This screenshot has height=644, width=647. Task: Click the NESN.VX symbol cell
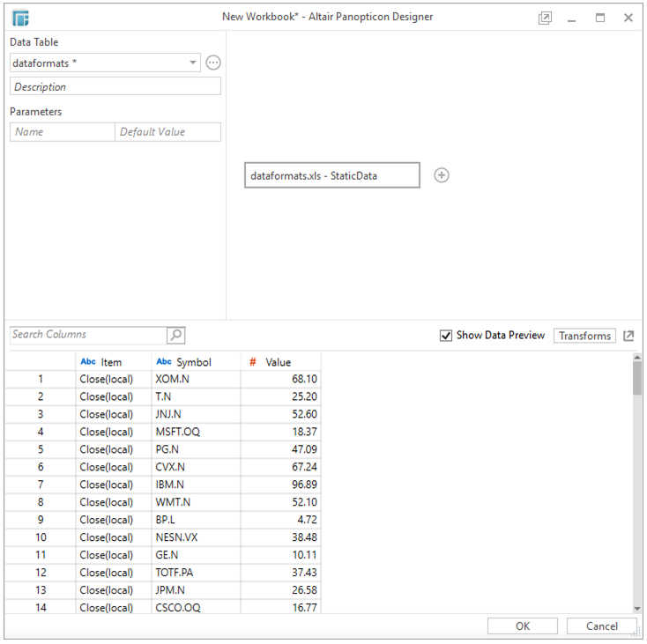coord(196,537)
